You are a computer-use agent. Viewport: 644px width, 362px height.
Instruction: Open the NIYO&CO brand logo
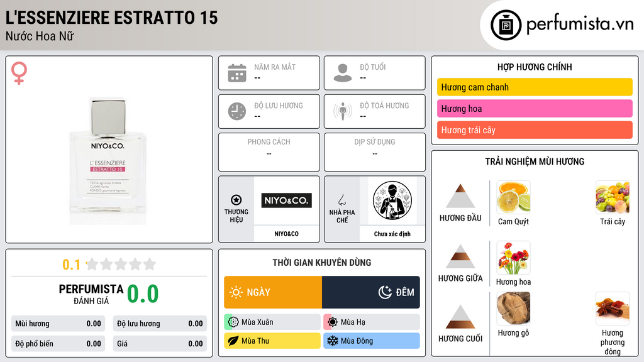(287, 200)
